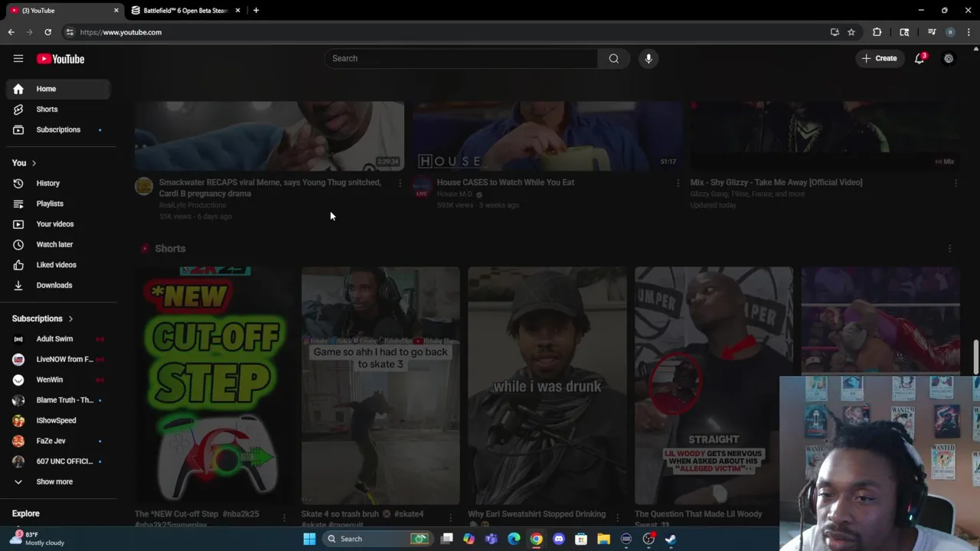The width and height of the screenshot is (980, 551).
Task: Open the Windows Start menu
Action: [x=309, y=539]
